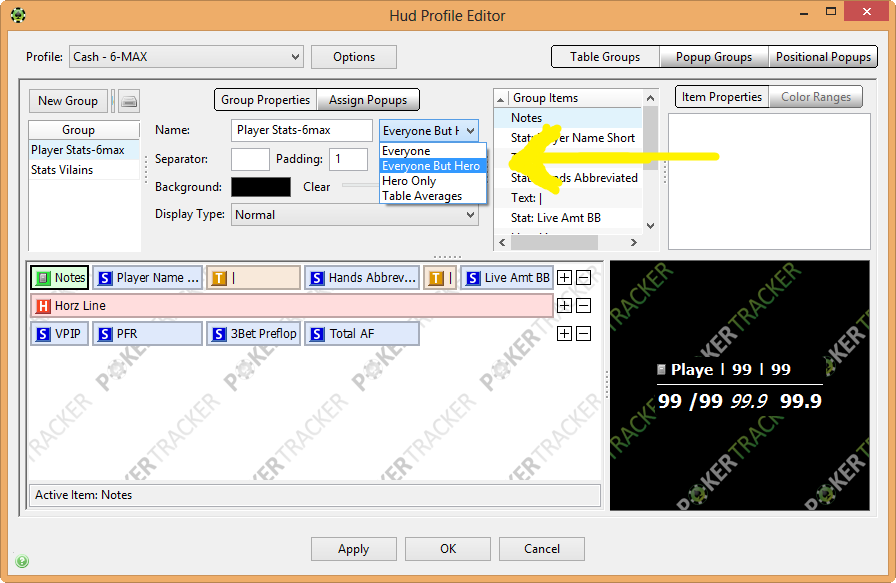Click the PokerTracker app icon in title bar

[x=18, y=14]
